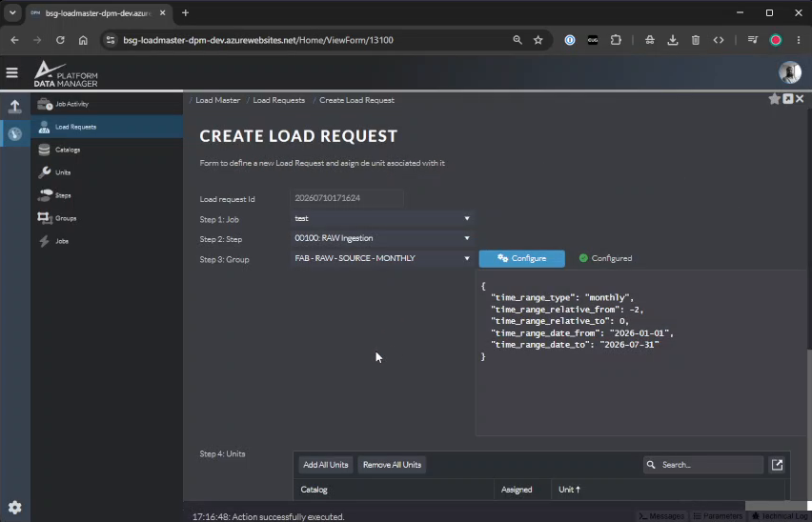Open the hamburger navigation menu
The height and width of the screenshot is (522, 812).
tap(11, 73)
